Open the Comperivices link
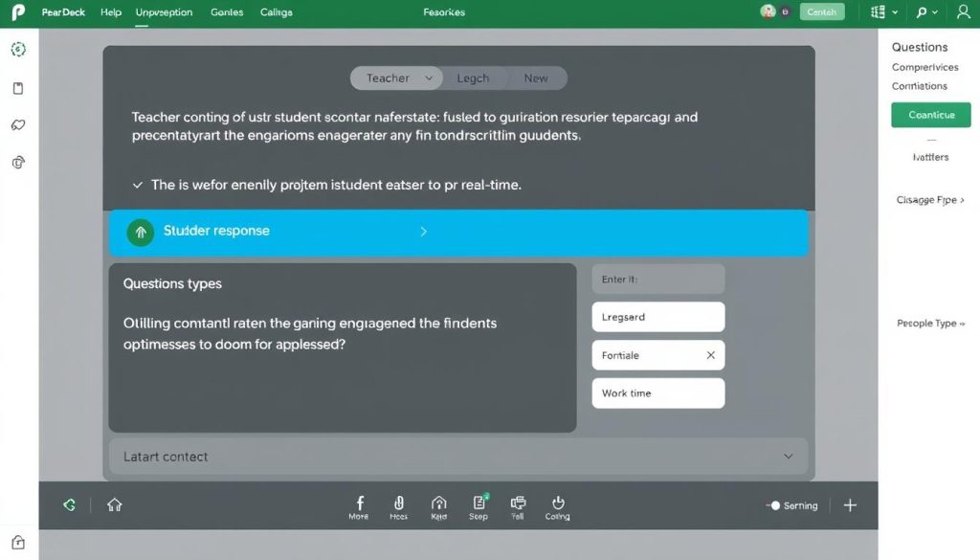Viewport: 980px width, 560px height. coord(925,67)
